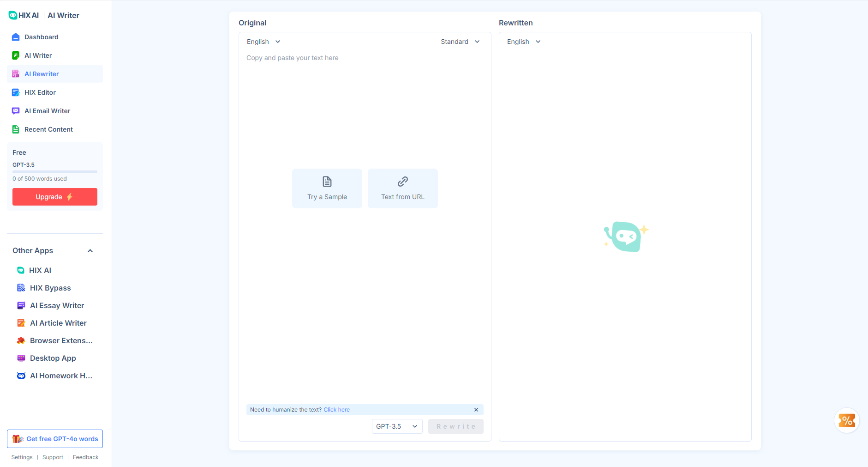Screen dimensions: 868x467
Task: Open HIX Editor
Action: [55, 92]
